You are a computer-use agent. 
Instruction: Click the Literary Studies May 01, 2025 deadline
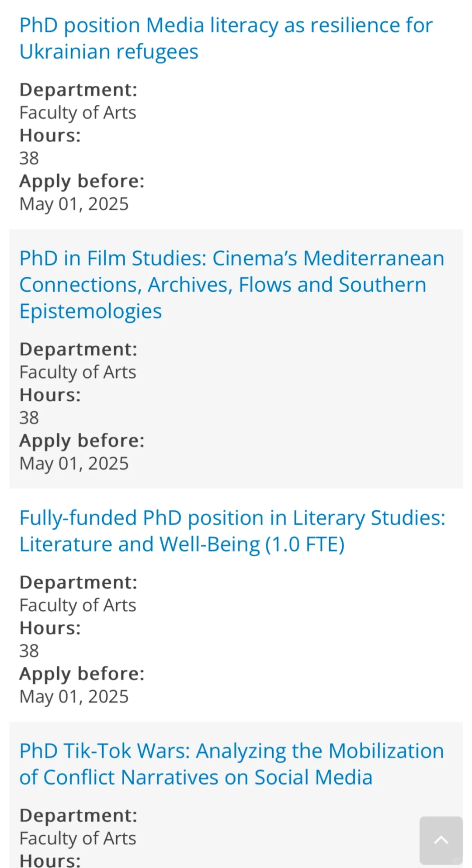pos(74,697)
